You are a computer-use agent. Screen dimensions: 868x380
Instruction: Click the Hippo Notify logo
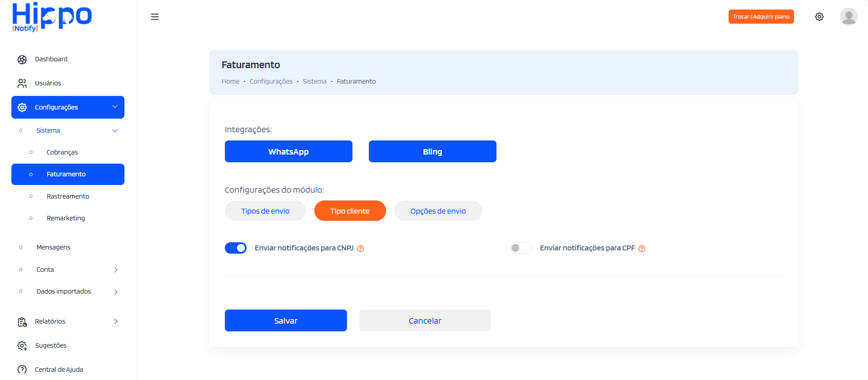[x=52, y=17]
